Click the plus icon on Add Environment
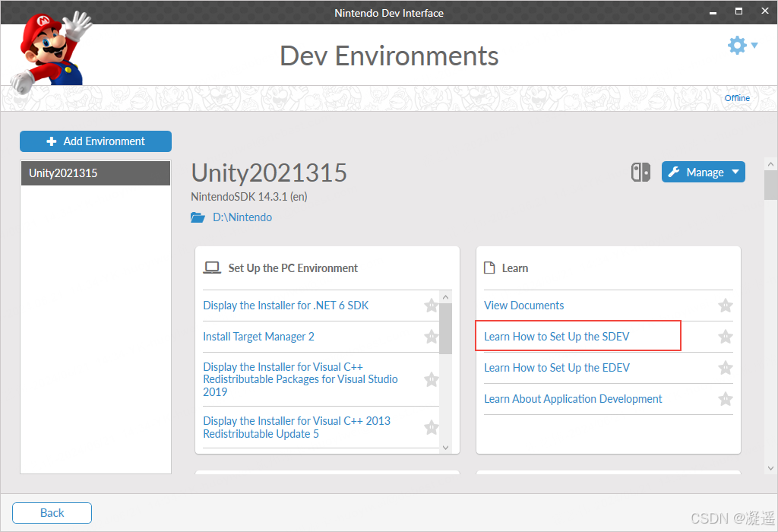 click(52, 141)
